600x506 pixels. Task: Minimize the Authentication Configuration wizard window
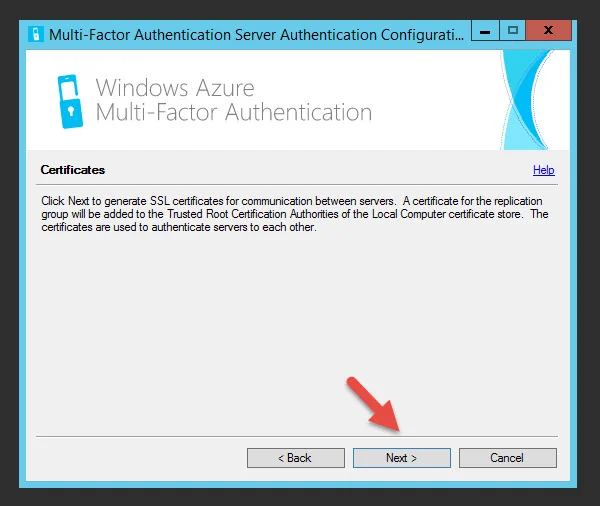(485, 31)
